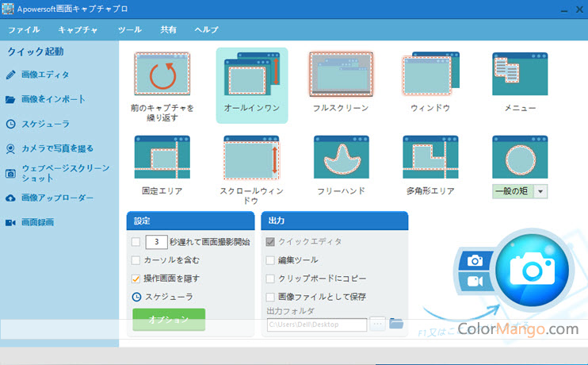Expand the 一般の矩 shape dropdown arrow
588x365 pixels.
click(541, 191)
